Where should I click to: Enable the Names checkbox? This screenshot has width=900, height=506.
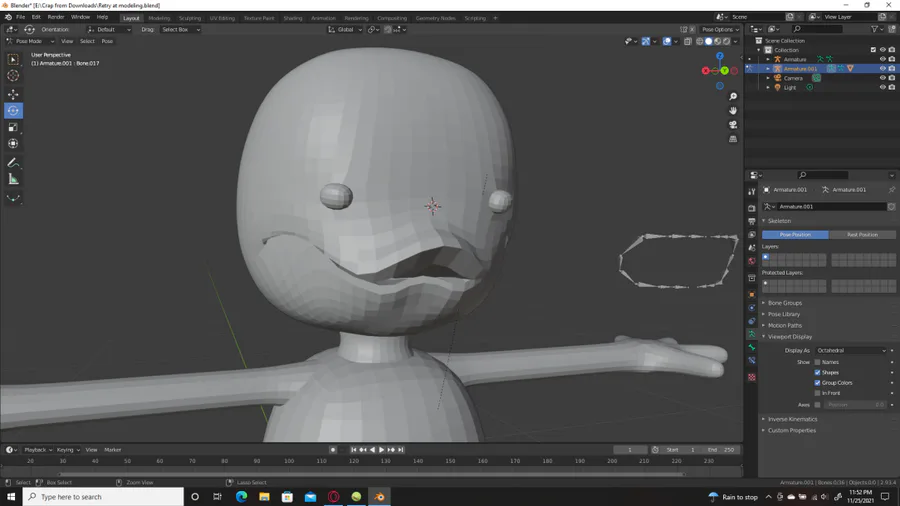817,362
